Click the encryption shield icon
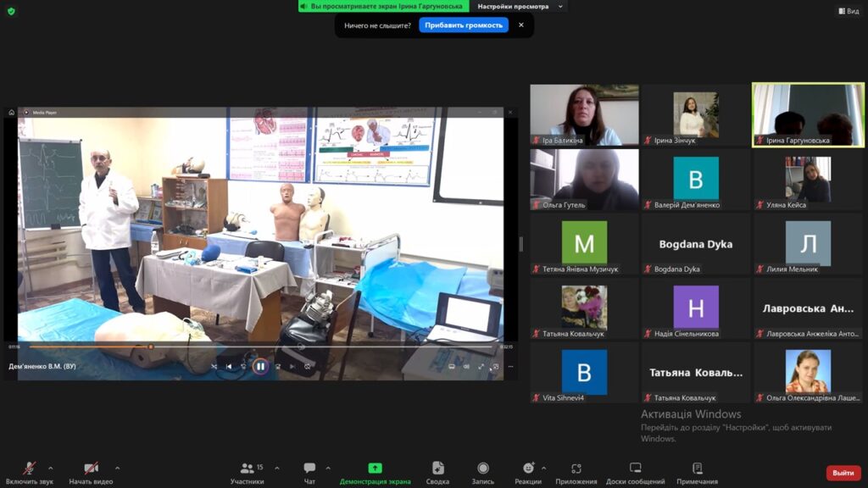 11,11
